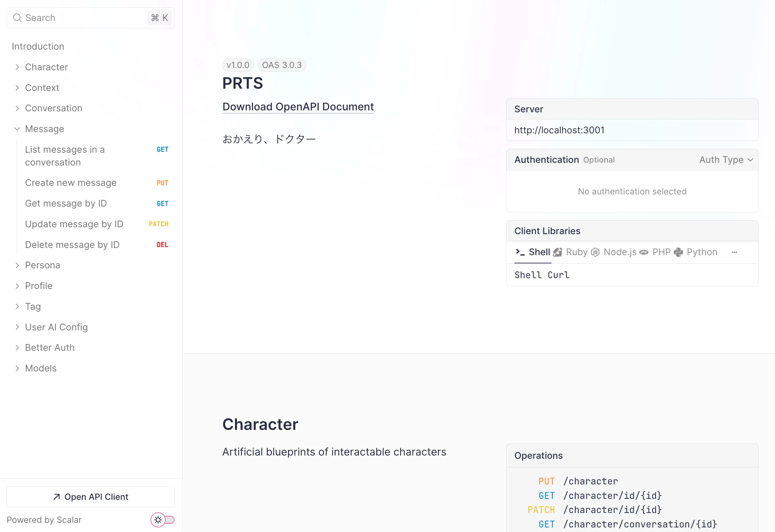
Task: Expand the Character sidebar section
Action: (17, 67)
